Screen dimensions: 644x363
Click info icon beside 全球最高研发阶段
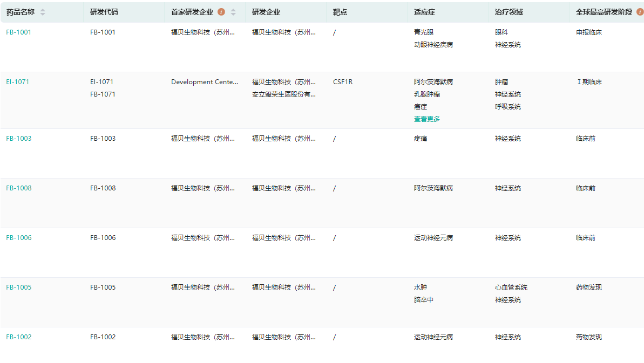click(640, 12)
